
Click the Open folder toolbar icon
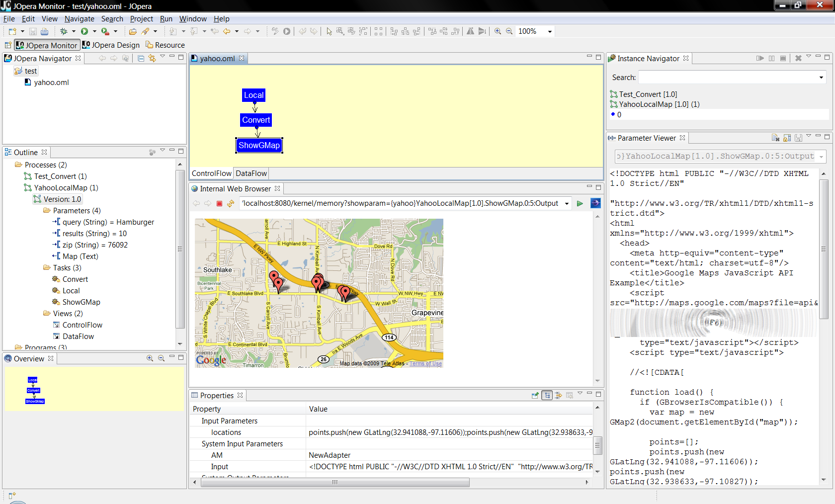(x=133, y=31)
